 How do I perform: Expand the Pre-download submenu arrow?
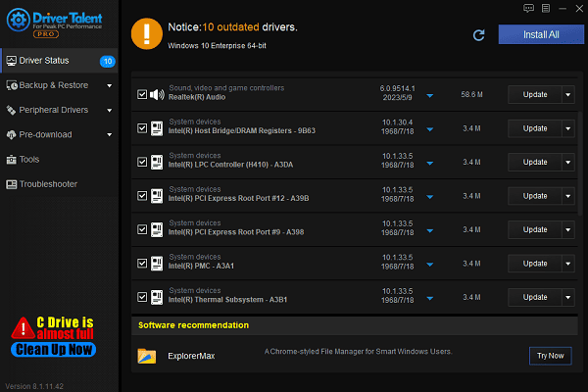[110, 135]
